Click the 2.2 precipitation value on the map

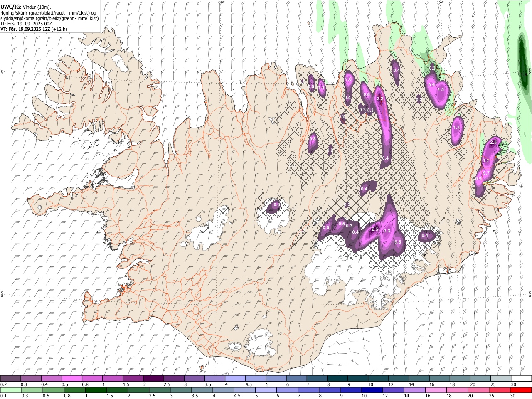click(379, 99)
